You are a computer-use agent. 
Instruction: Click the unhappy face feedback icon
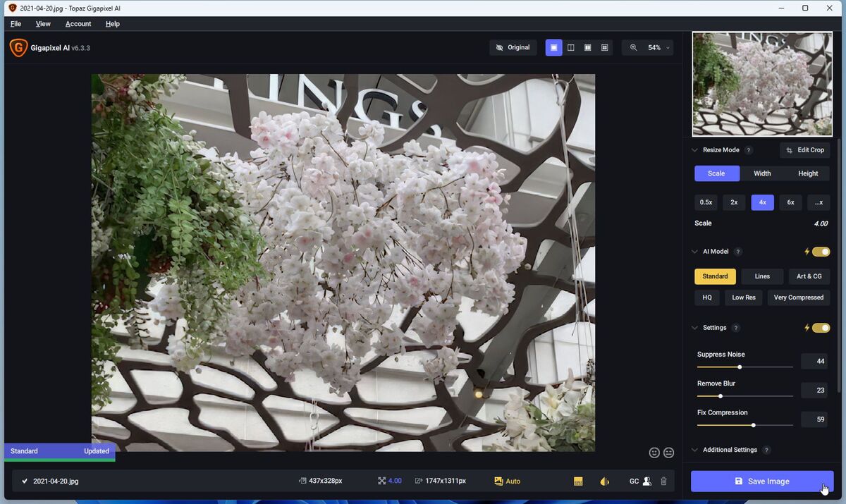coord(668,453)
